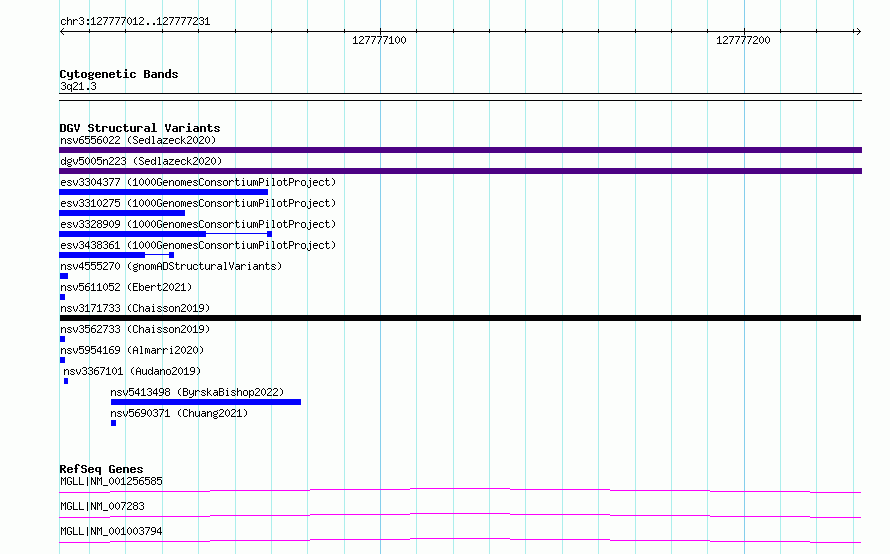Screen dimensions: 890x554
Task: Click the 127777100 ruler position label
Action: coord(379,40)
